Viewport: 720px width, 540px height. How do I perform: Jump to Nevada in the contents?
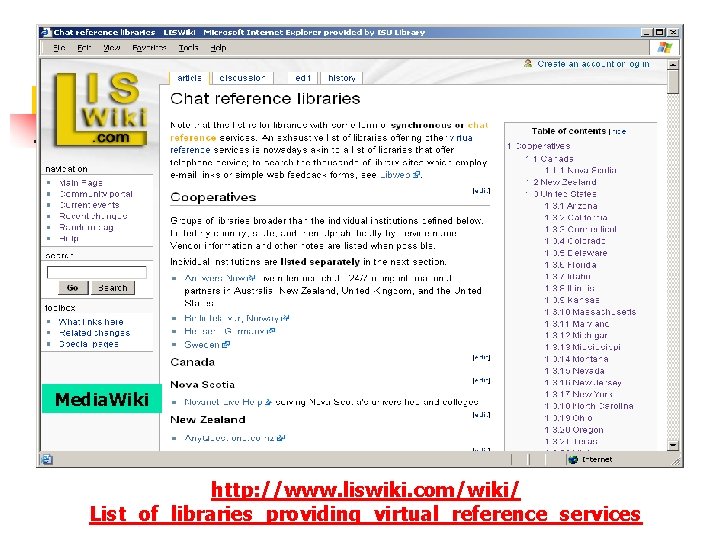coord(574,371)
